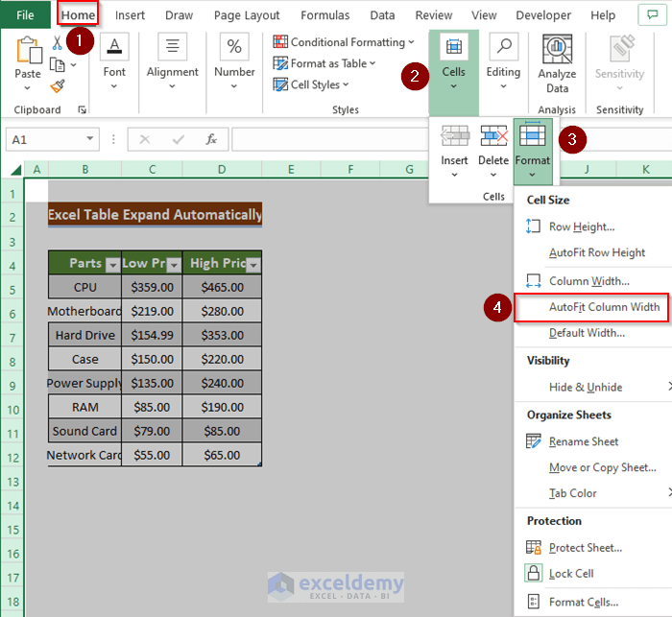The image size is (672, 617).
Task: Select AutoFit Column Width menu entry
Action: click(x=603, y=307)
